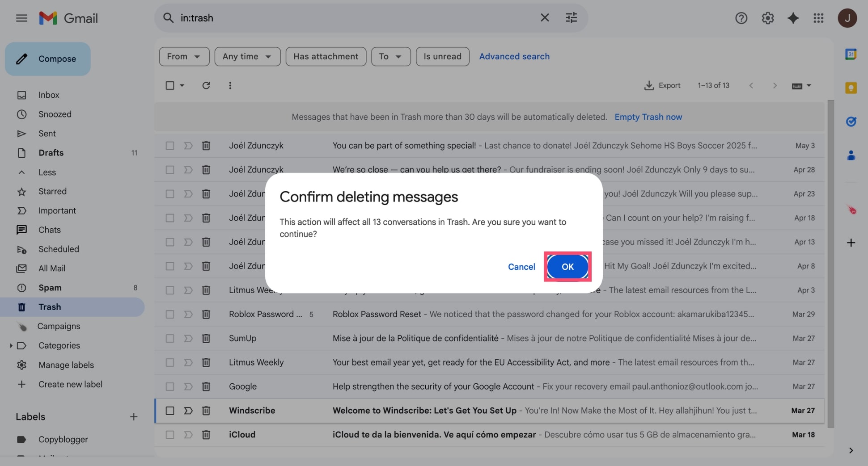Viewport: 868px width, 466px height.
Task: Open the Sent folder
Action: coord(47,133)
